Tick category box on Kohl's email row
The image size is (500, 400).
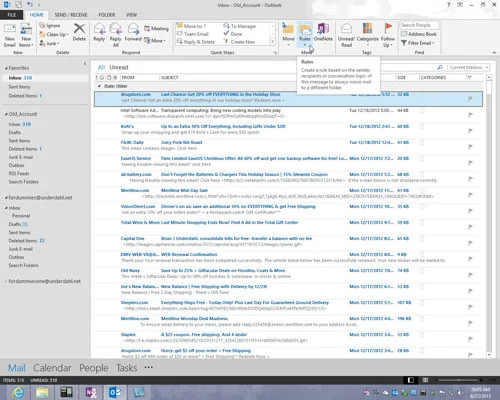point(422,127)
